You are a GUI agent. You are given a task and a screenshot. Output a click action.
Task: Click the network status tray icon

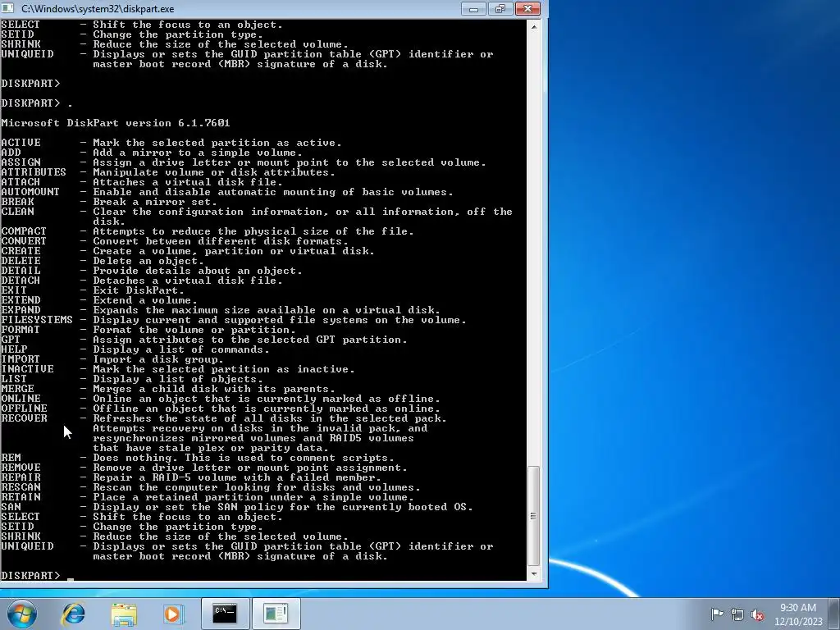click(737, 614)
